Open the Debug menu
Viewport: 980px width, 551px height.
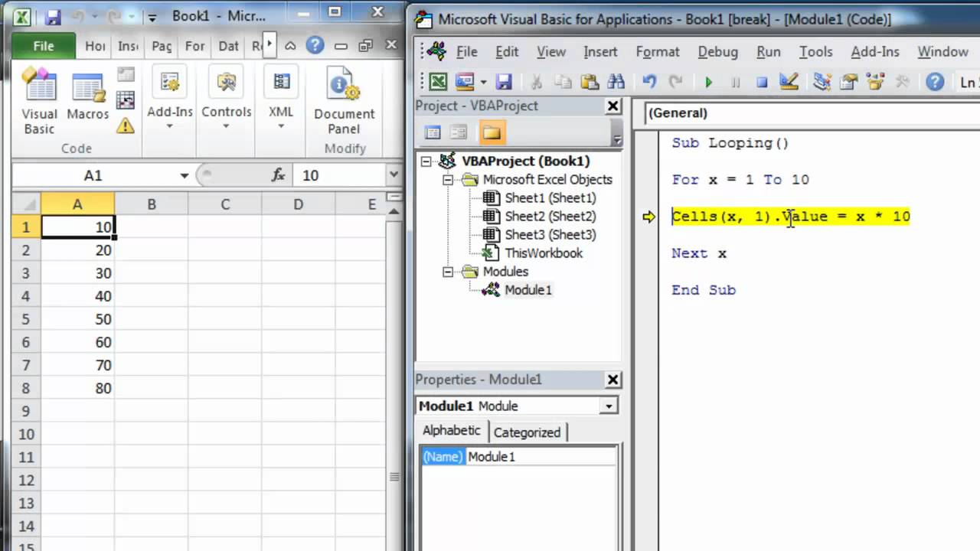pyautogui.click(x=718, y=52)
